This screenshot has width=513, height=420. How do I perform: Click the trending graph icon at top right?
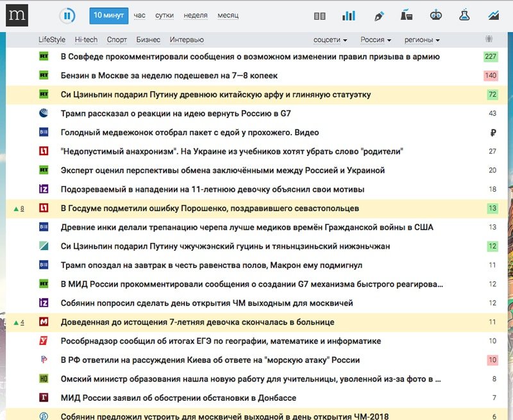[x=492, y=14]
